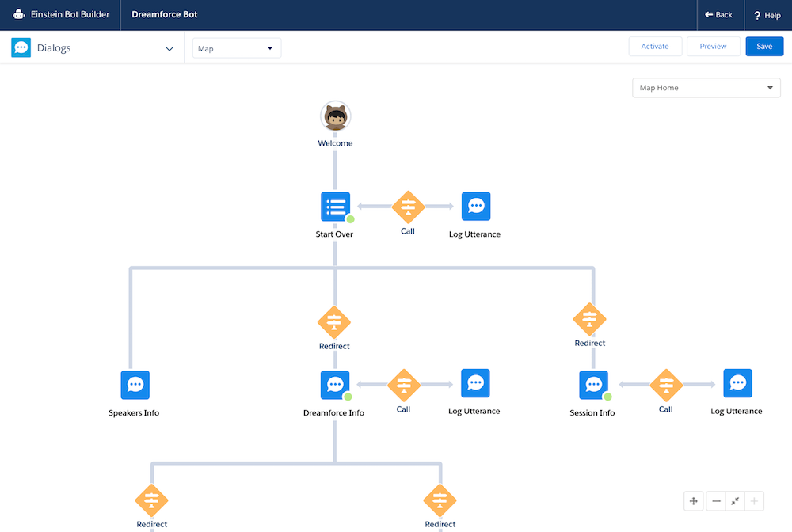Click the left Redirect diamond below Dreamforce Info
Screen dimensions: 792x532
point(151,500)
